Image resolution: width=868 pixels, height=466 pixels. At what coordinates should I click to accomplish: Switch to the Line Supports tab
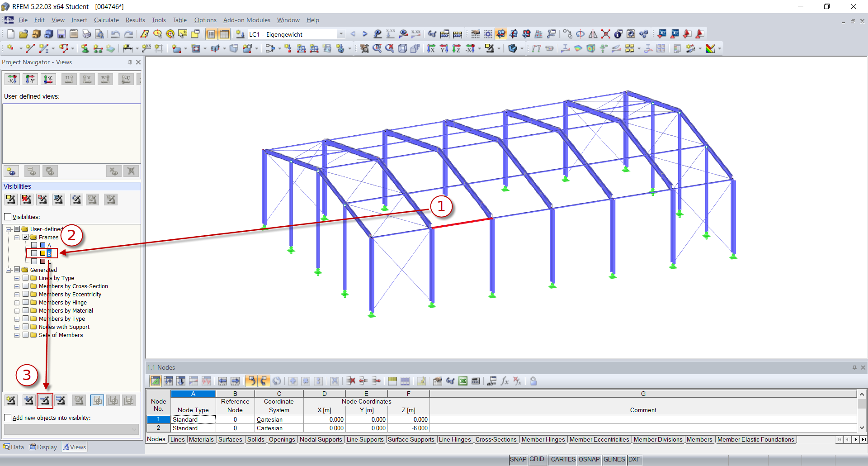pyautogui.click(x=365, y=439)
